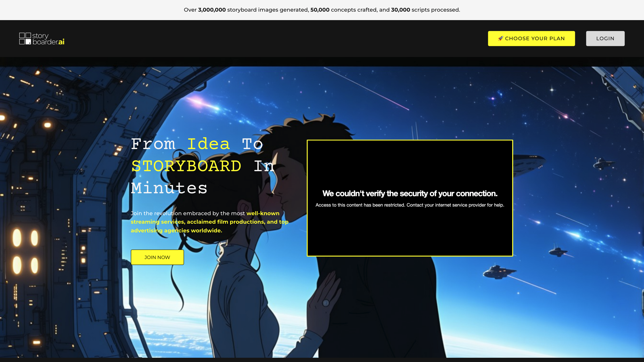Screen dimensions: 644x362
Task: Click the rocket icon on the plan button
Action: (501, 38)
